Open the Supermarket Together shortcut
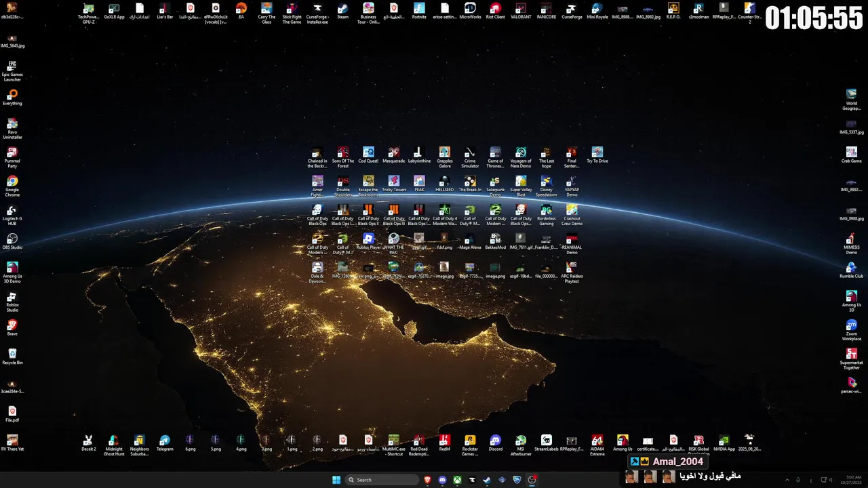Image resolution: width=868 pixels, height=488 pixels. pyautogui.click(x=852, y=359)
